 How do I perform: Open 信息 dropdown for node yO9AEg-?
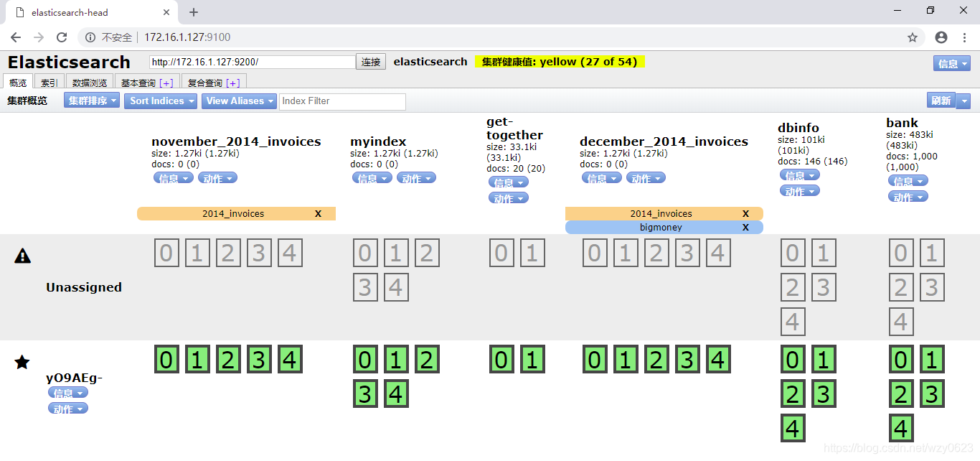coord(68,393)
